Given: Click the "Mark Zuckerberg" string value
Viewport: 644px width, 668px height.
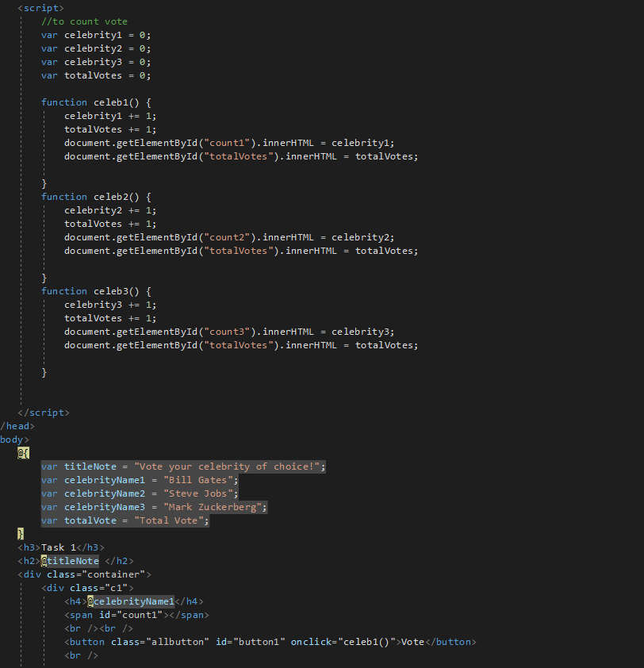Looking at the screenshot, I should [x=213, y=508].
